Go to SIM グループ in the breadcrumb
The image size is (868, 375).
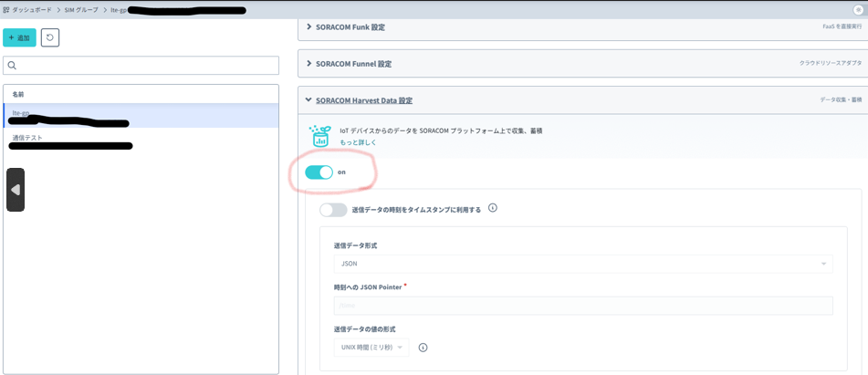tap(81, 9)
